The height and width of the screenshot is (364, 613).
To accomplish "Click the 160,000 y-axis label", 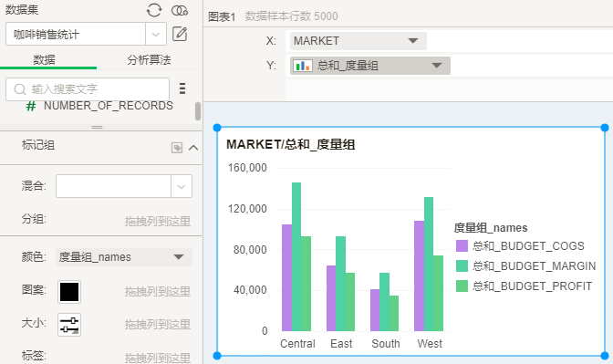I will click(x=247, y=168).
